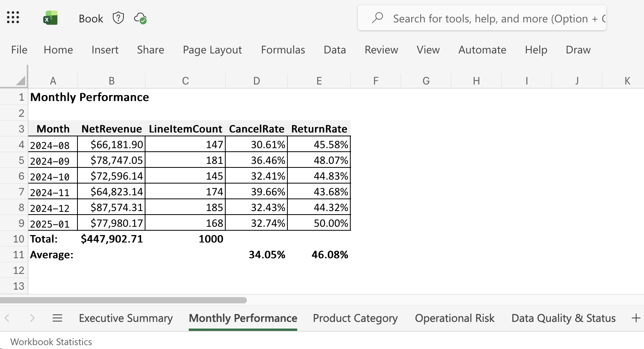Switch to the Draw tab

tap(578, 50)
